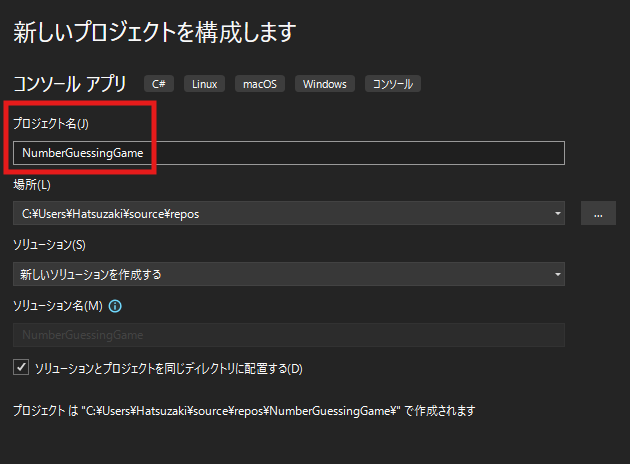This screenshot has height=464, width=630.
Task: Click the macOS tag
Action: pyautogui.click(x=260, y=84)
